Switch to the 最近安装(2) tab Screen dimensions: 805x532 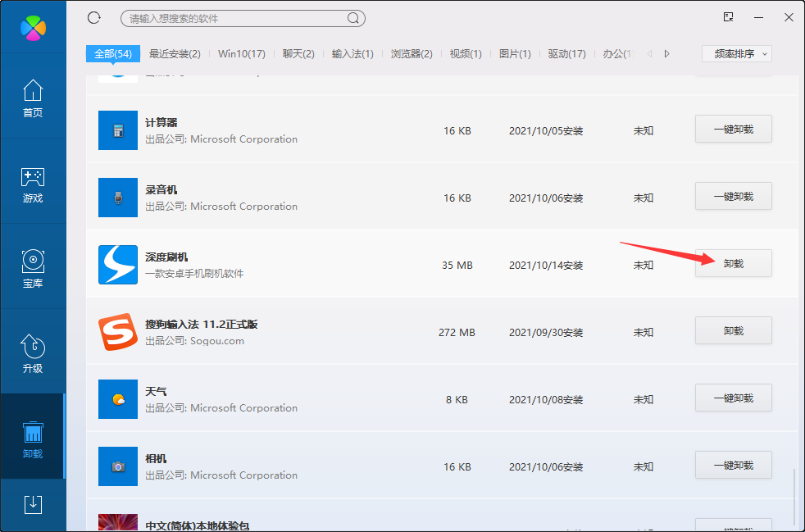(x=175, y=54)
